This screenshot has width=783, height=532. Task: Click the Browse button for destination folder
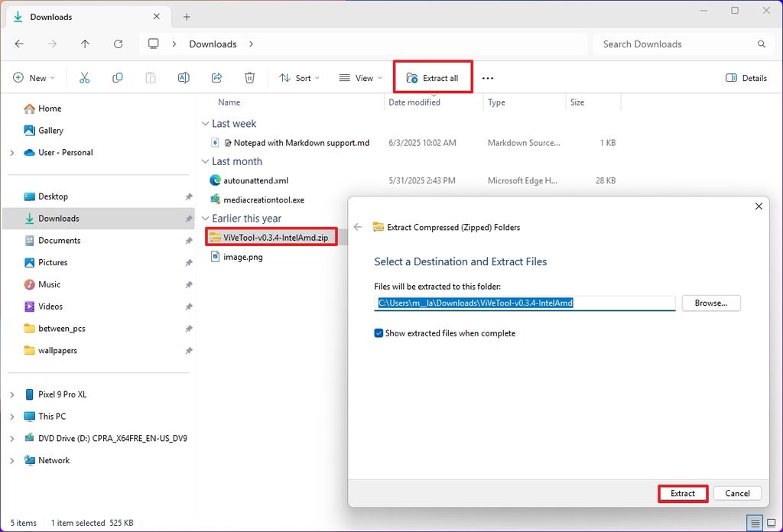710,303
